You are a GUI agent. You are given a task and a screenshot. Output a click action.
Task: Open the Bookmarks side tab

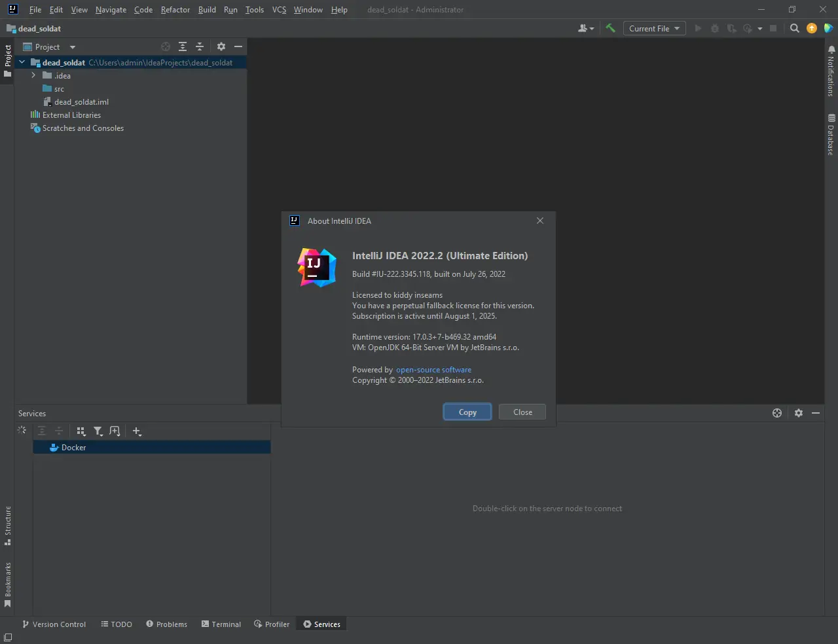8,584
